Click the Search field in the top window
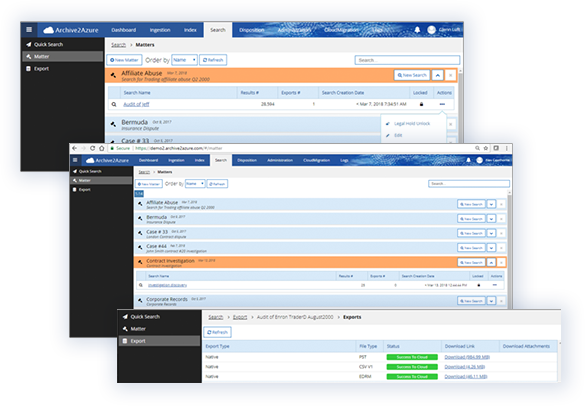 (x=407, y=60)
